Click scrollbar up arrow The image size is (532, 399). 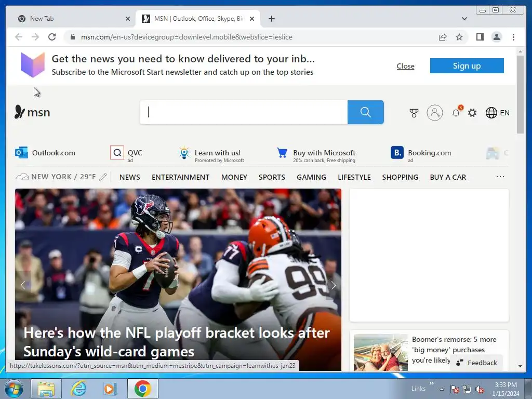(520, 51)
